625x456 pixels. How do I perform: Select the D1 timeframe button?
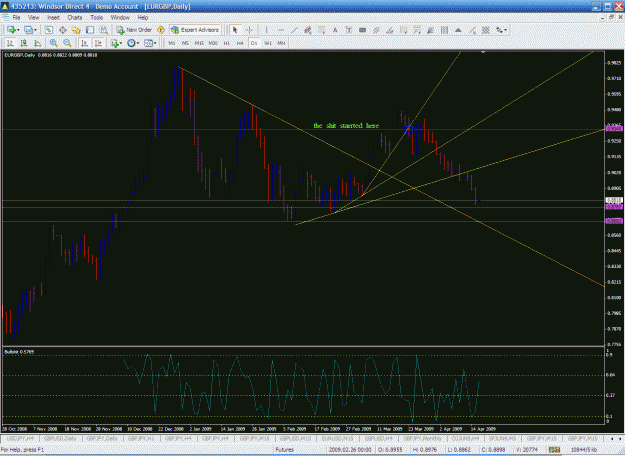[x=254, y=43]
